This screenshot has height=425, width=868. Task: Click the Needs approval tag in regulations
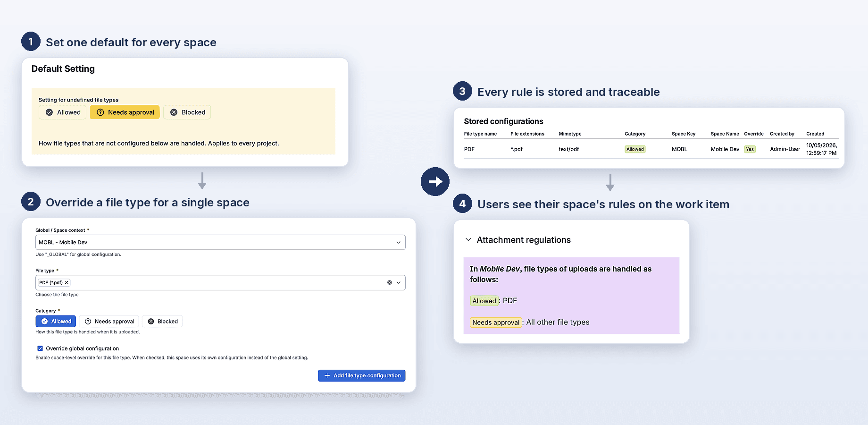496,323
